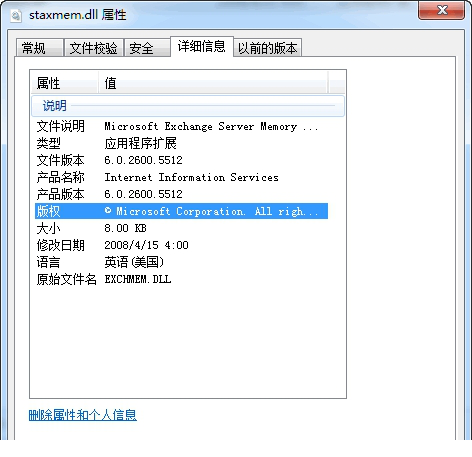
Task: Click the 产品名称 Internet Information Services row
Action: coord(181,177)
